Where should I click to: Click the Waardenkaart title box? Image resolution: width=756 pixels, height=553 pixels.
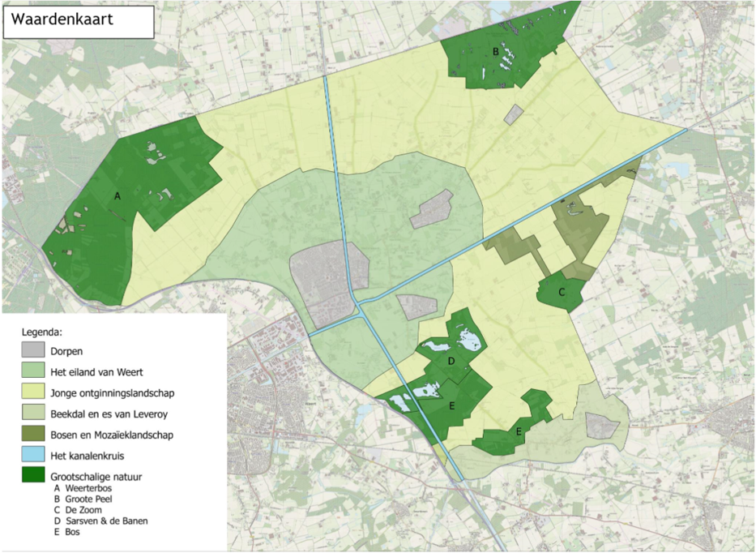click(78, 22)
